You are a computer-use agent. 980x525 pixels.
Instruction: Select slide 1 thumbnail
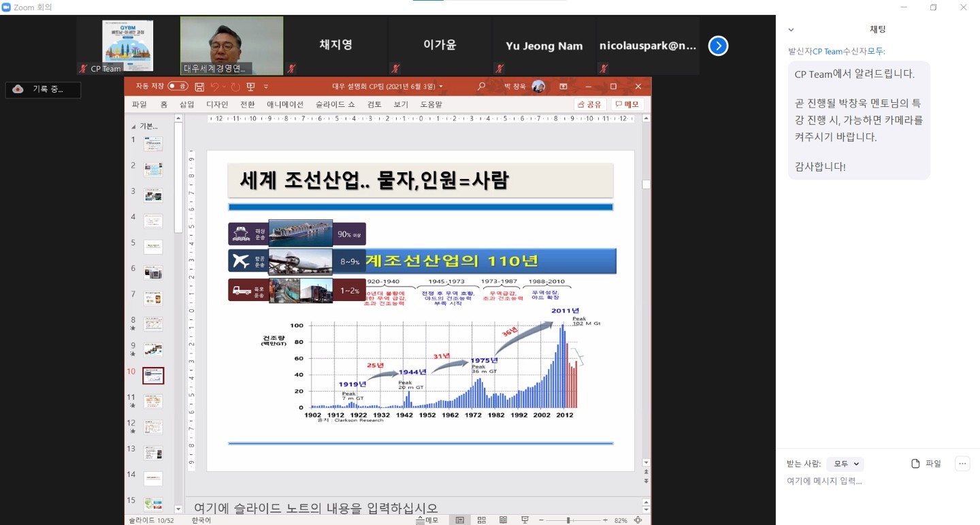click(153, 144)
